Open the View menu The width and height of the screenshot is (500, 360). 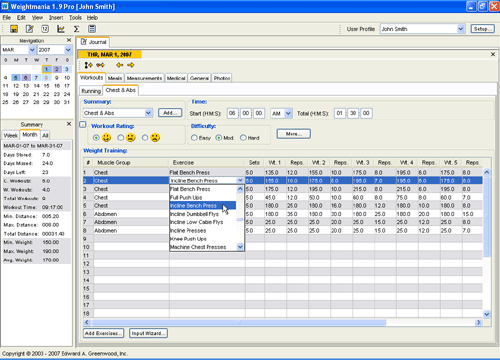click(37, 18)
